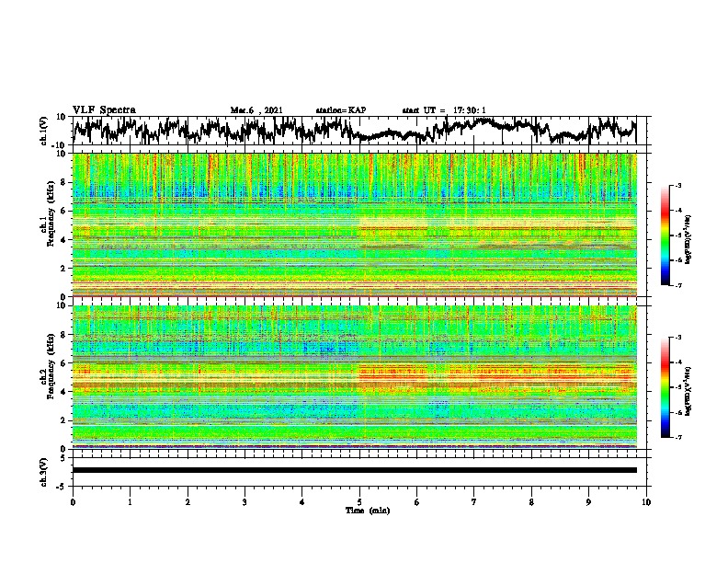
Task: Click time axis tick label "8"
Action: pos(531,502)
